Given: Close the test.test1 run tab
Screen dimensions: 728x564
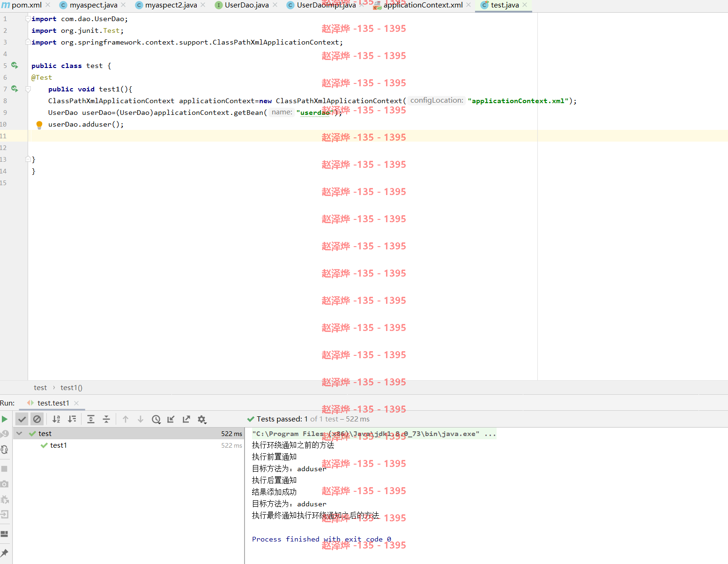Looking at the screenshot, I should [x=76, y=403].
